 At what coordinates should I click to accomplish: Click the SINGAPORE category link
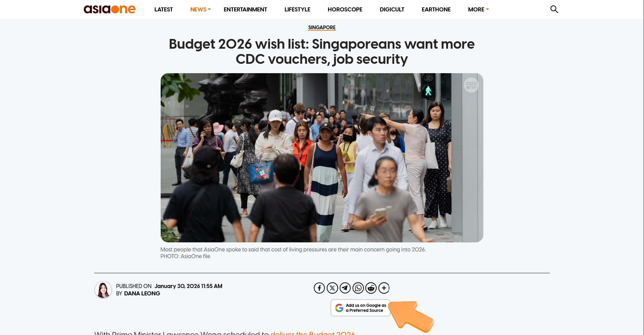coord(322,28)
